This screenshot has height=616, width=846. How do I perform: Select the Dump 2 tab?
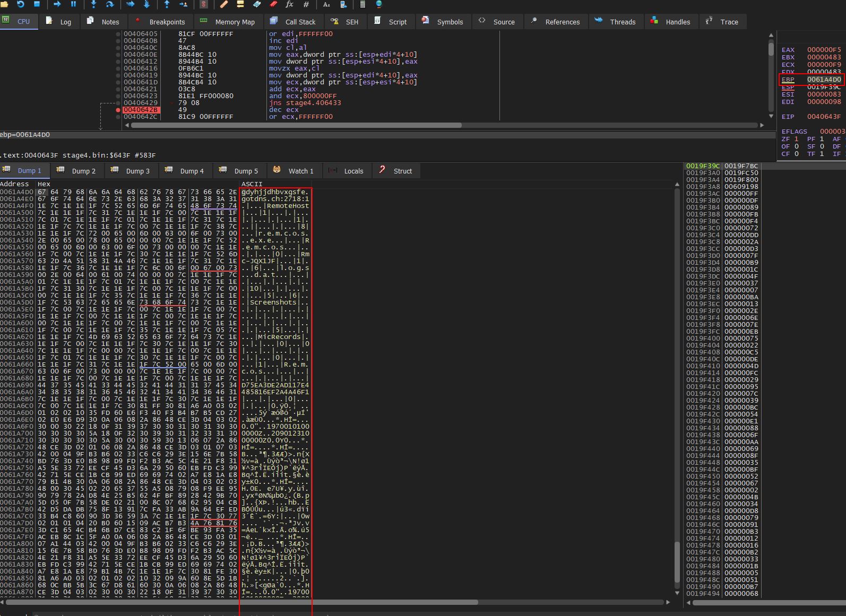click(77, 171)
